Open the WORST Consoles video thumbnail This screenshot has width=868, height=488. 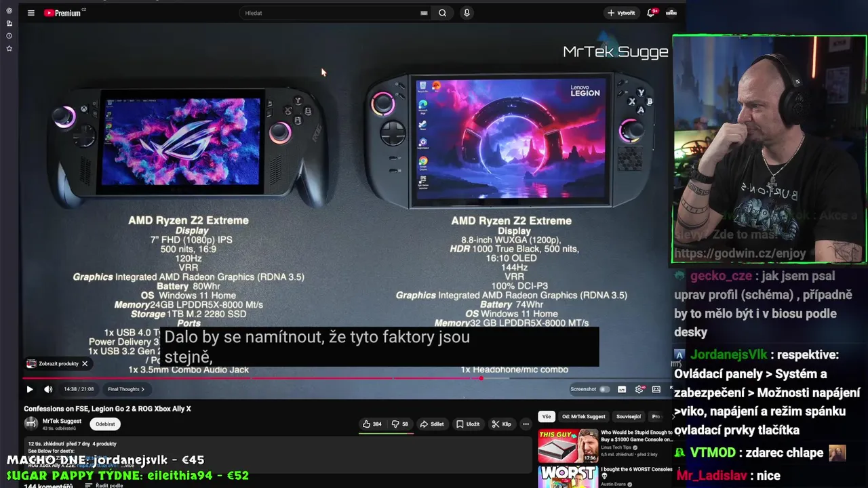click(x=568, y=476)
